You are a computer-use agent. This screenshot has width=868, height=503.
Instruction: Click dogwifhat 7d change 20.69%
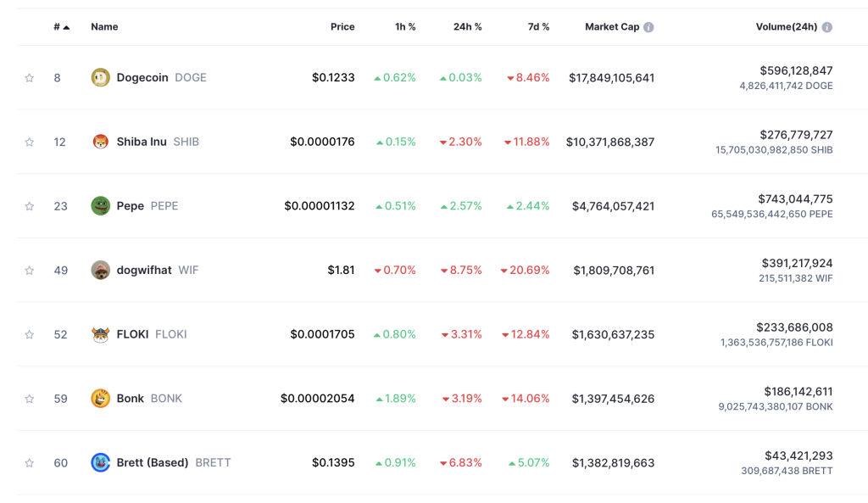pos(525,271)
